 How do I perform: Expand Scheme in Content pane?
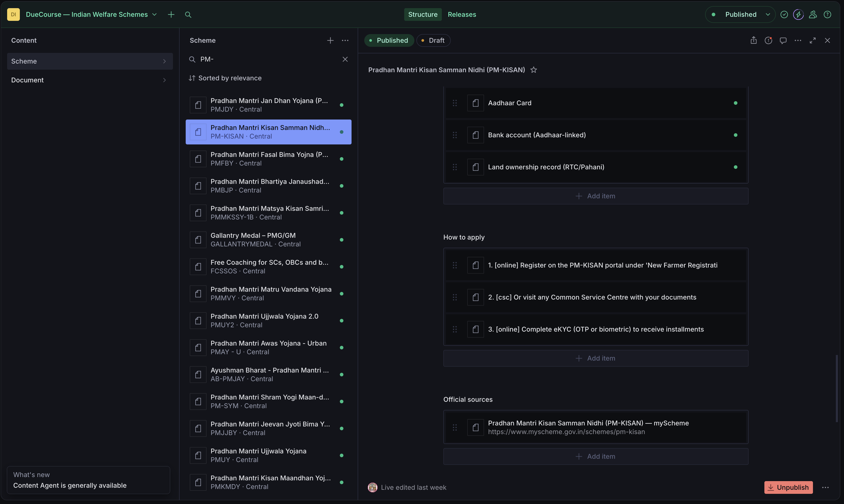90,61
